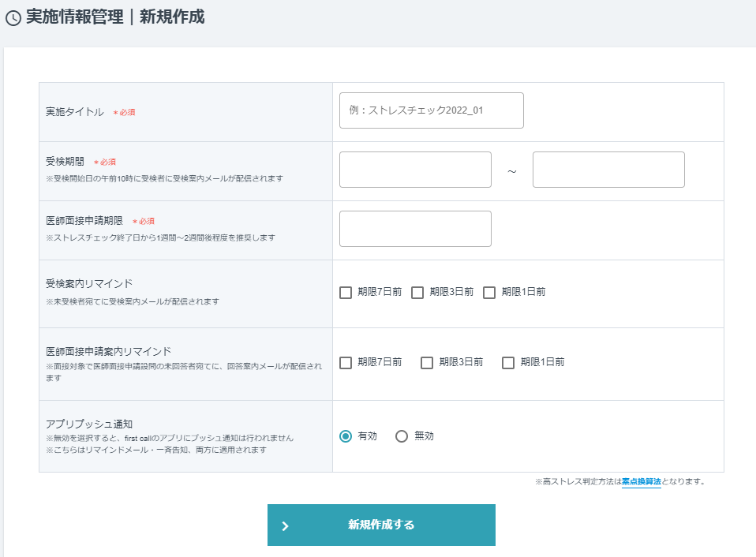Enable 期限7日前 for 医師面接申請案内リマインド
The height and width of the screenshot is (557, 756).
pos(346,363)
